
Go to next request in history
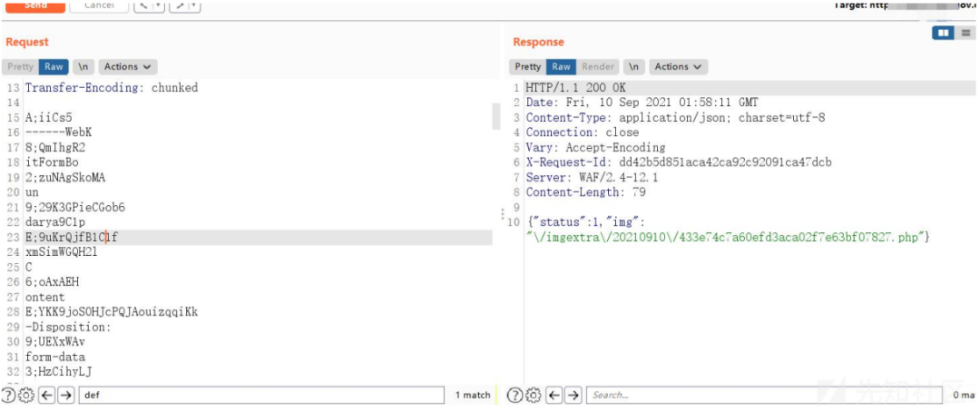point(178,5)
